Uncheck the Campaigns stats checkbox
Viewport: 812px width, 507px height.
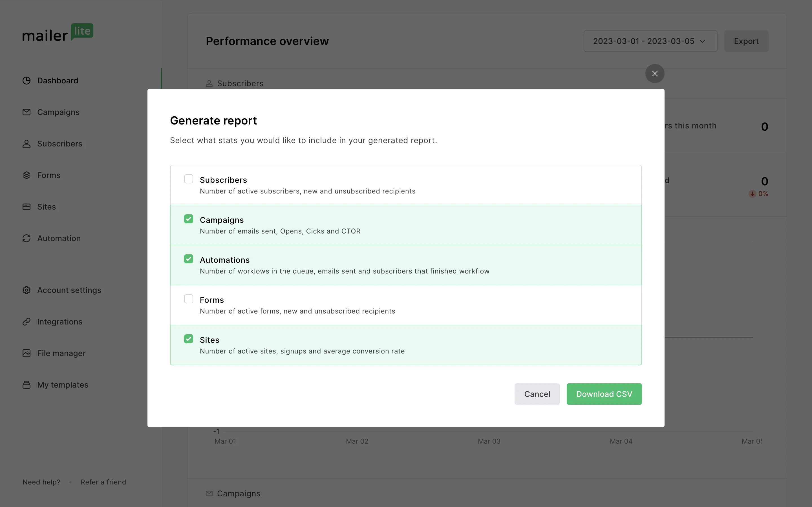point(189,219)
